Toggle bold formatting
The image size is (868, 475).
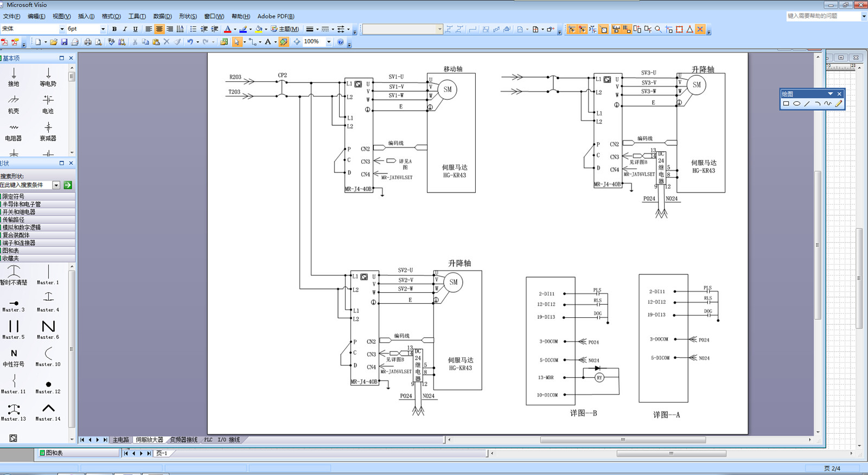point(114,29)
